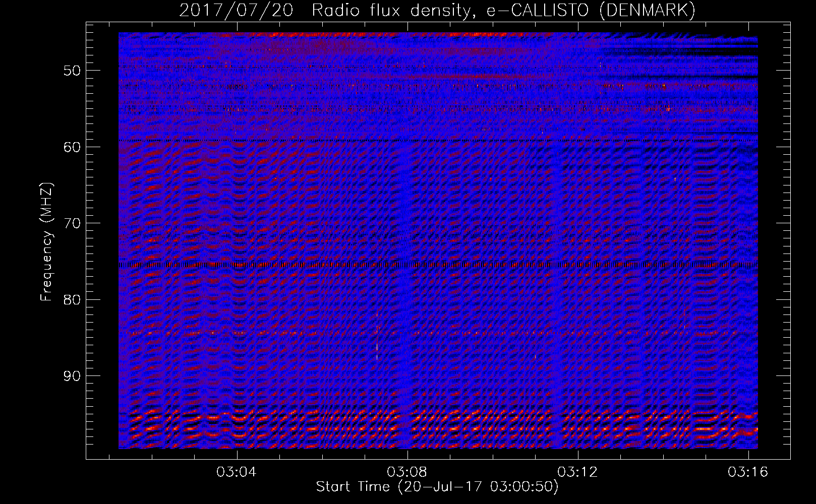Click the 03:04 time tick label
This screenshot has height=504, width=816.
coord(237,472)
